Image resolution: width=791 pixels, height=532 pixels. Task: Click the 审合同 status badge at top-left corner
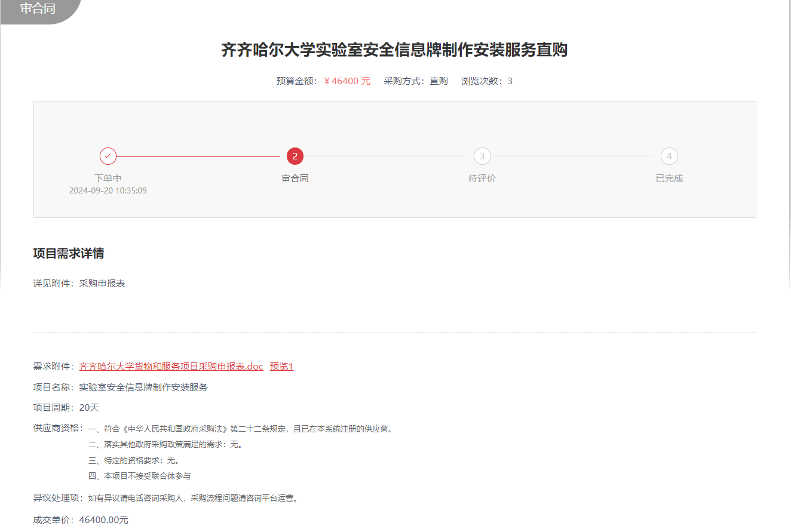(x=38, y=10)
